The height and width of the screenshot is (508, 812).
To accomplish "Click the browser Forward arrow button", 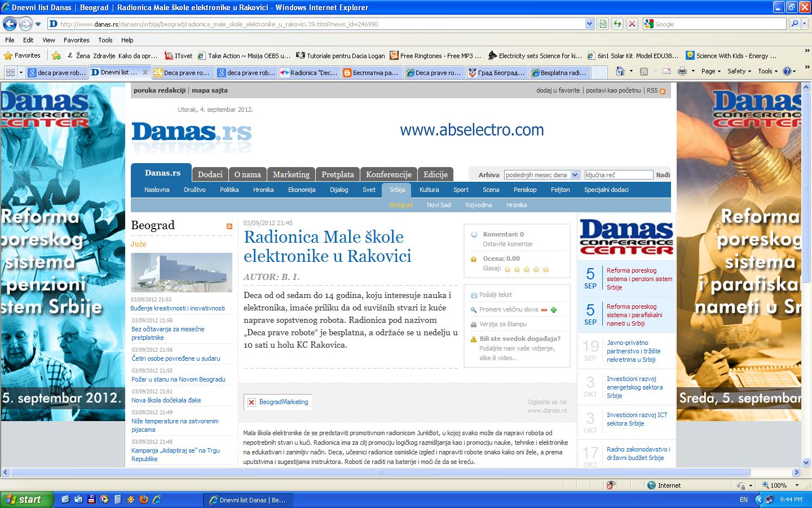I will pyautogui.click(x=25, y=24).
